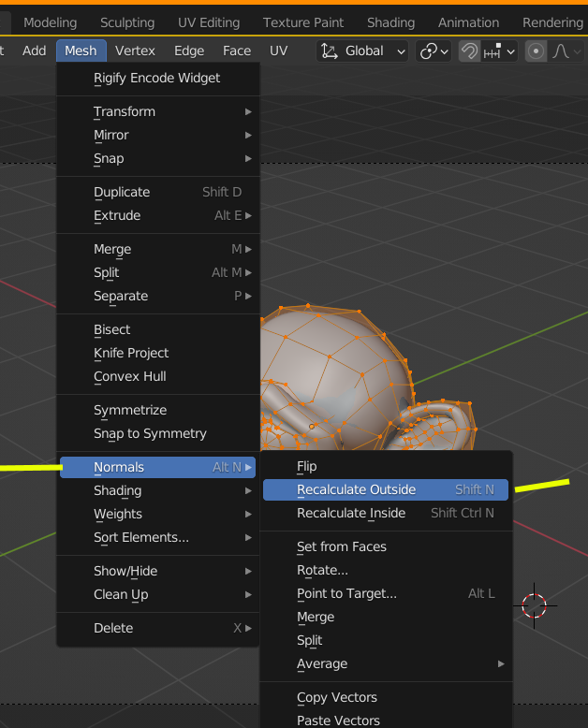Switch to the Sculpting workspace tab
This screenshot has width=588, height=728.
tap(127, 22)
